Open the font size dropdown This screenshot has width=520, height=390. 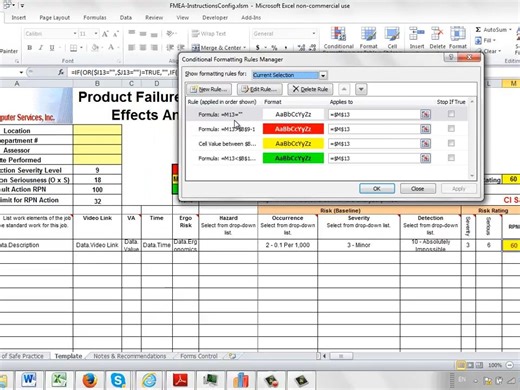(x=96, y=34)
